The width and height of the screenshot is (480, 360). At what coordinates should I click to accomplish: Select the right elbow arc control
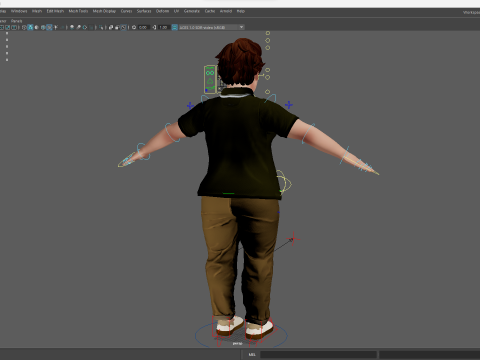308,133
